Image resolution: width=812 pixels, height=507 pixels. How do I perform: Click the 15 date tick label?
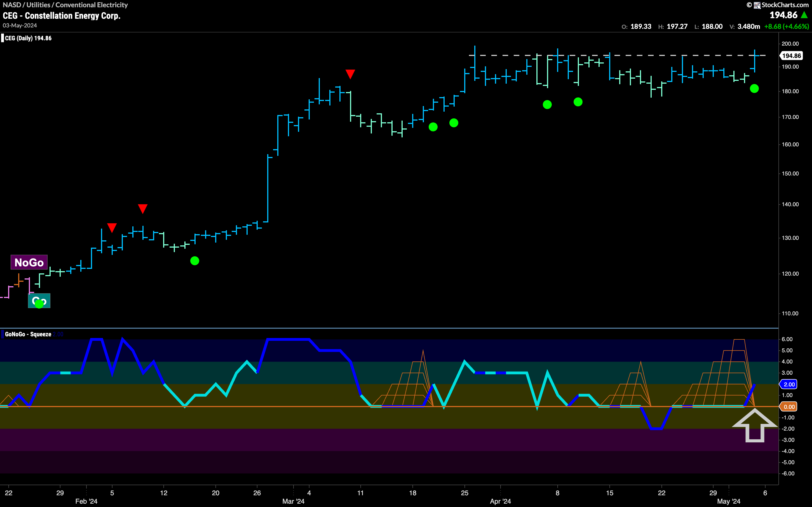[609, 493]
